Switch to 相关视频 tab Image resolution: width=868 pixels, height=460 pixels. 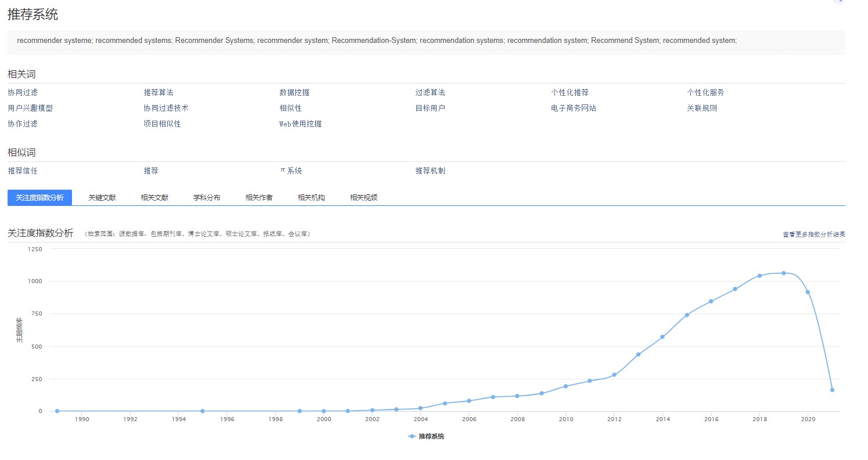coord(363,198)
